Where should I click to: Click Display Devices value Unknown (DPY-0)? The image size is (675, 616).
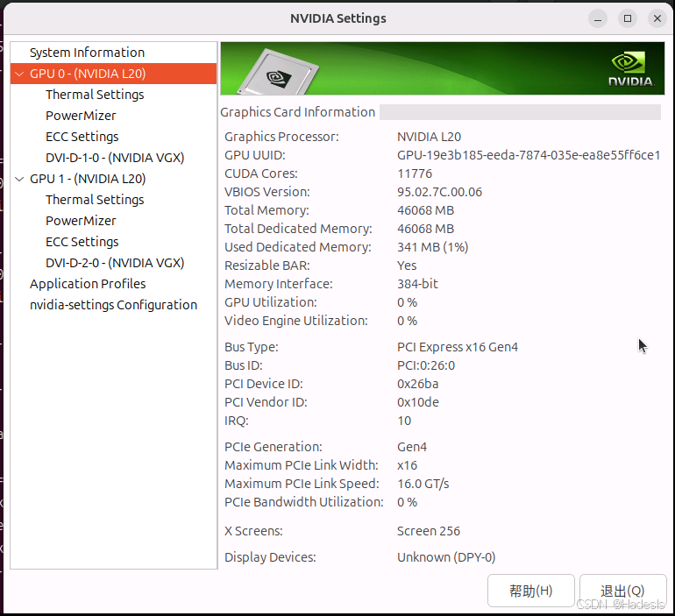click(446, 558)
